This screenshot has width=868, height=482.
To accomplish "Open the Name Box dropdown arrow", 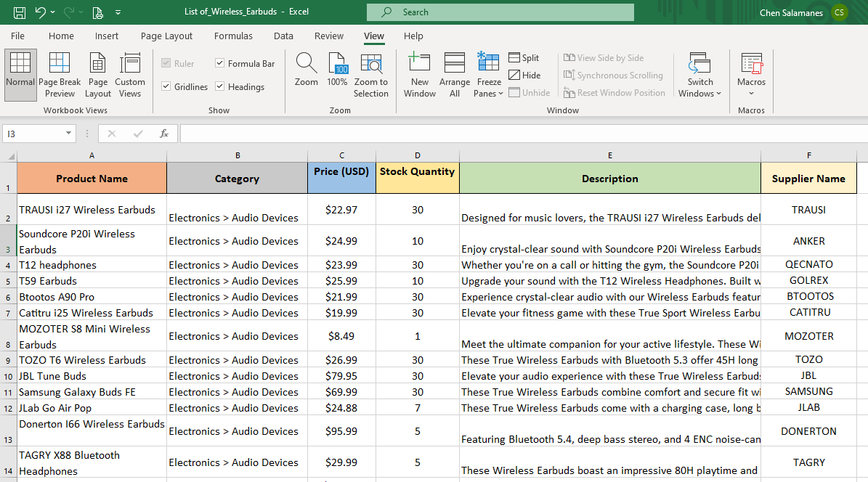I will tap(68, 134).
